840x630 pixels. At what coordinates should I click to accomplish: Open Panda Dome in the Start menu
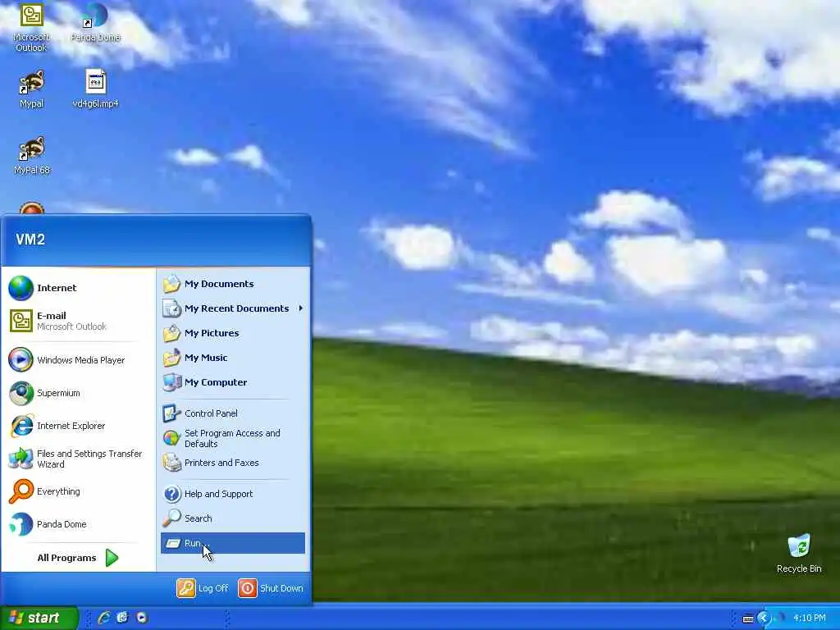(78, 524)
